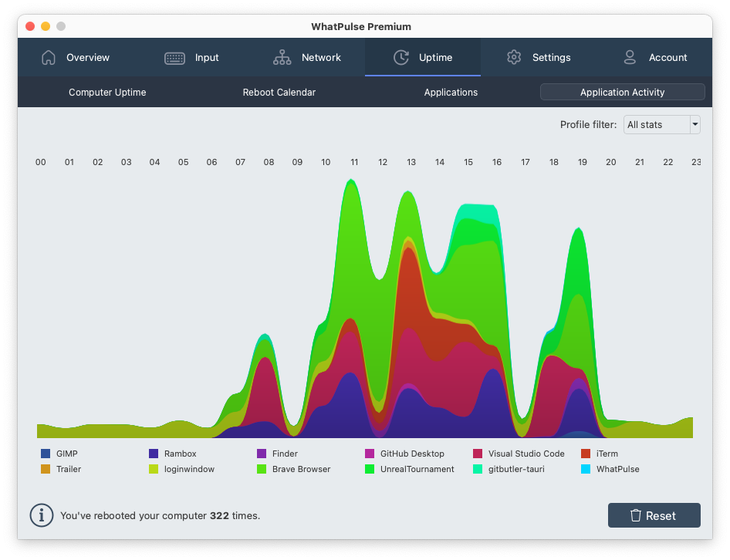Toggle the GIMP series in the legend
The width and height of the screenshot is (730, 560).
pos(56,454)
